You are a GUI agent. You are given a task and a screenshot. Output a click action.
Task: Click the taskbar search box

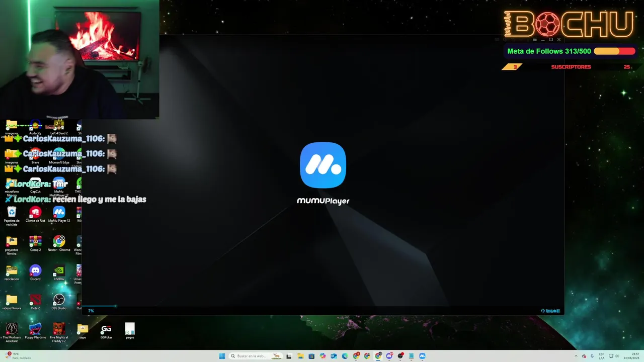click(x=256, y=356)
